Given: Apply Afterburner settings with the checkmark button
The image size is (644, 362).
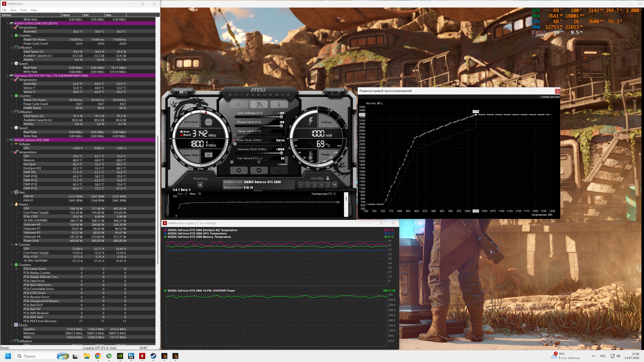Looking at the screenshot, I should pyautogui.click(x=279, y=170).
